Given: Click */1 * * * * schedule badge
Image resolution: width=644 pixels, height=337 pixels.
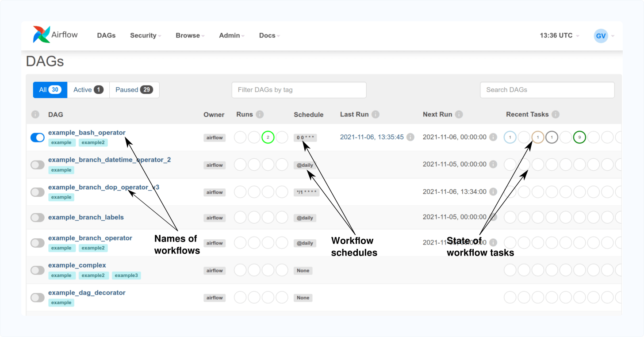Looking at the screenshot, I should (x=306, y=192).
